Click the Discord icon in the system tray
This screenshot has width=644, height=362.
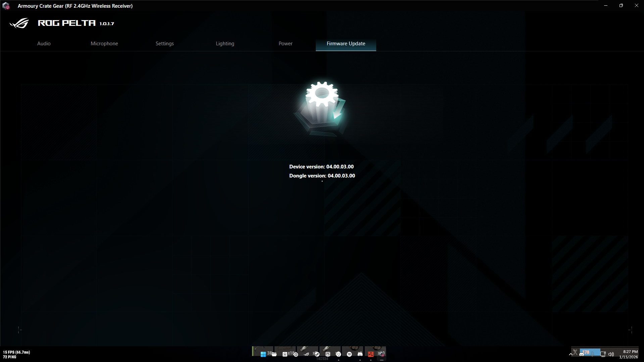pyautogui.click(x=581, y=354)
